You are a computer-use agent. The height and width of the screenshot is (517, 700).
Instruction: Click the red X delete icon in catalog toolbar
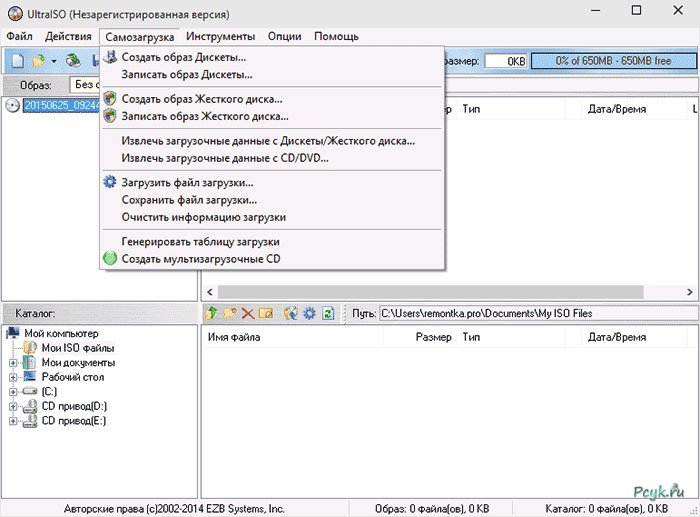[x=248, y=314]
